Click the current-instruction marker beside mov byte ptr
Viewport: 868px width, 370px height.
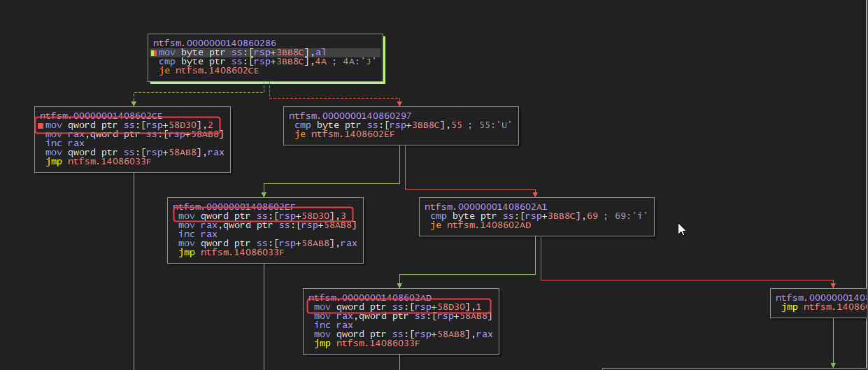point(153,52)
